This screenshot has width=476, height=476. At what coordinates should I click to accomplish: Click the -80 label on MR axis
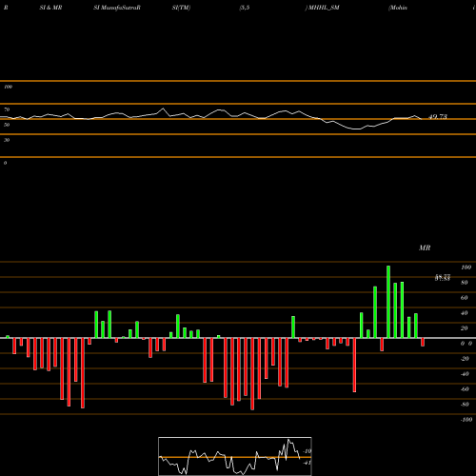pyautogui.click(x=465, y=405)
